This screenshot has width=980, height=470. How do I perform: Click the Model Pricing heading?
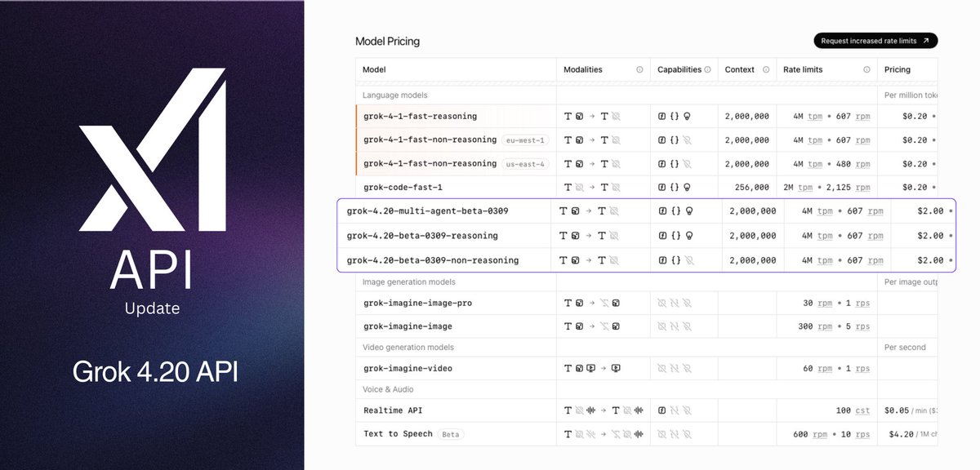pyautogui.click(x=387, y=41)
